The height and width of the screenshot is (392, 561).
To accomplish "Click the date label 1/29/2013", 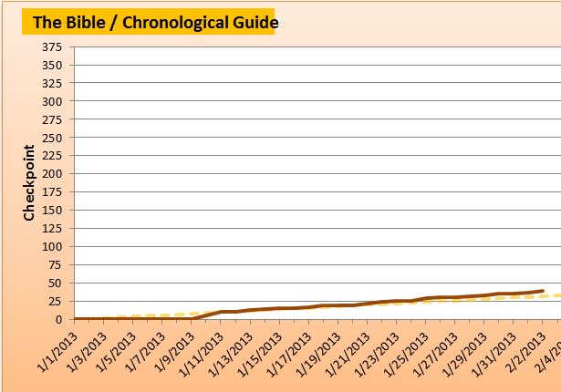I will click(465, 355).
